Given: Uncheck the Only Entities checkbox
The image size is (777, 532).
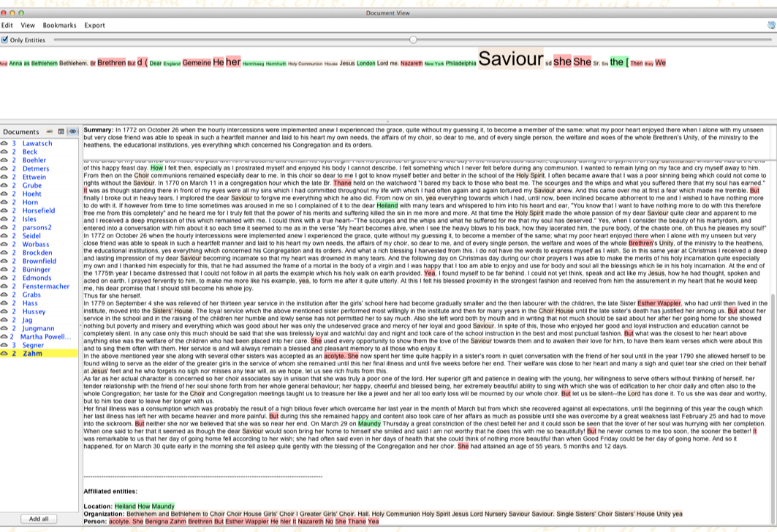Looking at the screenshot, I should (x=5, y=39).
